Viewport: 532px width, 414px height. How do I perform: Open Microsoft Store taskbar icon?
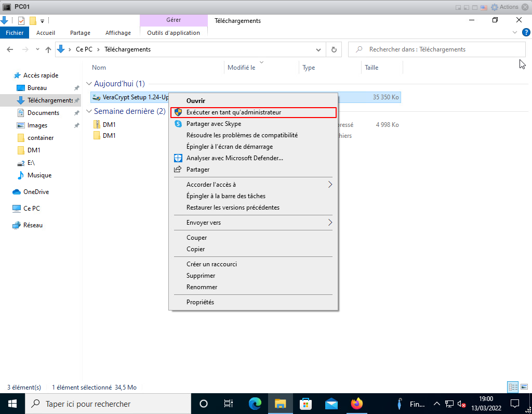pyautogui.click(x=306, y=404)
